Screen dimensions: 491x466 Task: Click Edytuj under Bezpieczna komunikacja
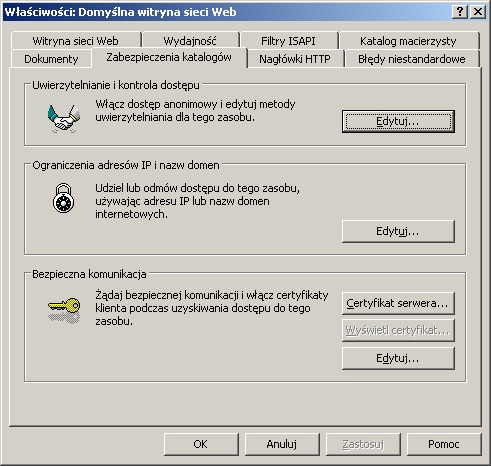398,358
